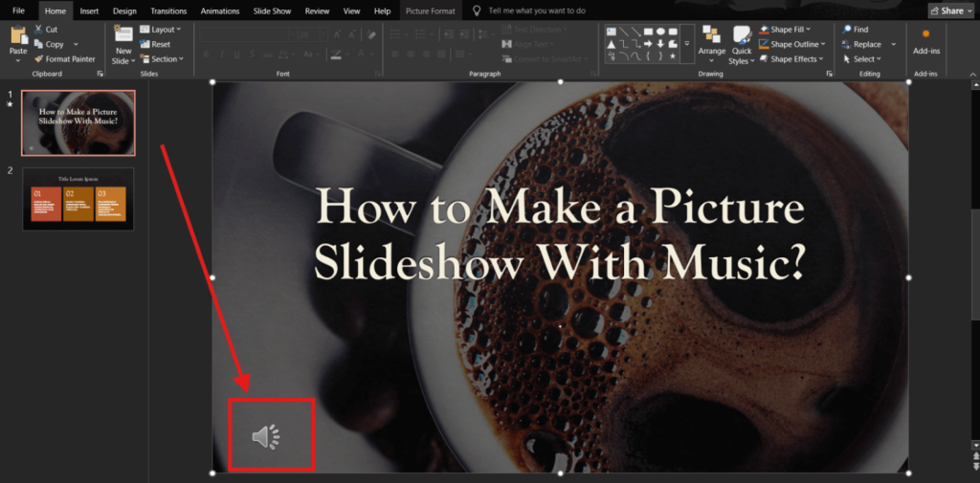The image size is (980, 483).
Task: Open the Section dropdown
Action: 162,59
